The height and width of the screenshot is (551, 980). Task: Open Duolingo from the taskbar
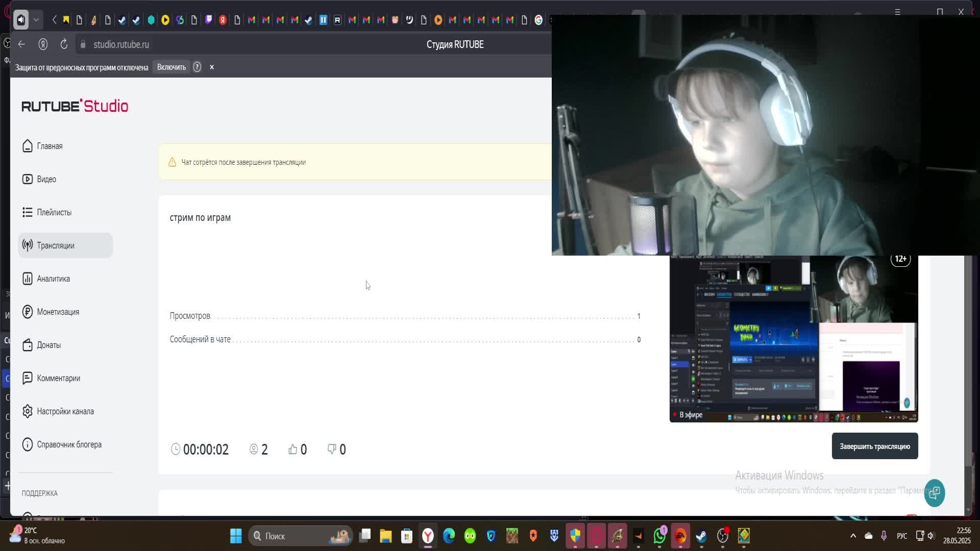470,536
